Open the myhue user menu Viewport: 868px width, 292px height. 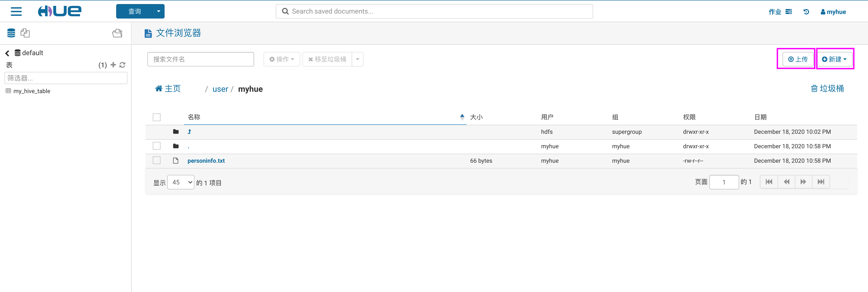(833, 12)
